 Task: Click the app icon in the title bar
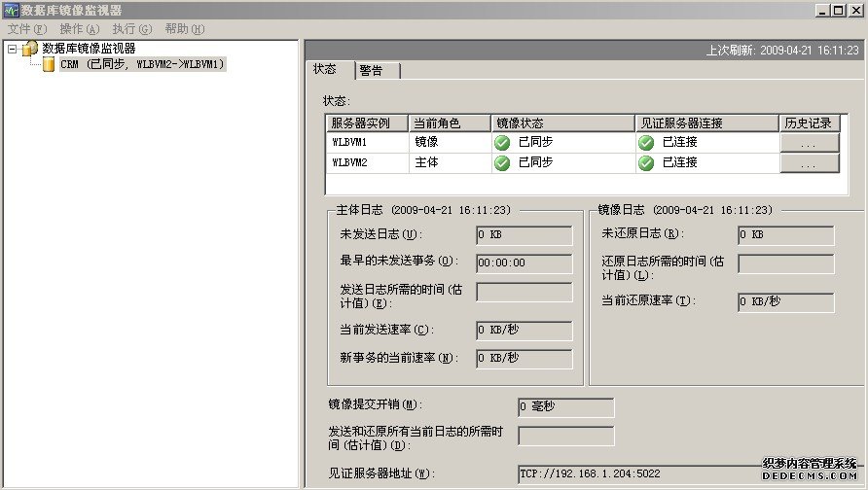point(10,11)
